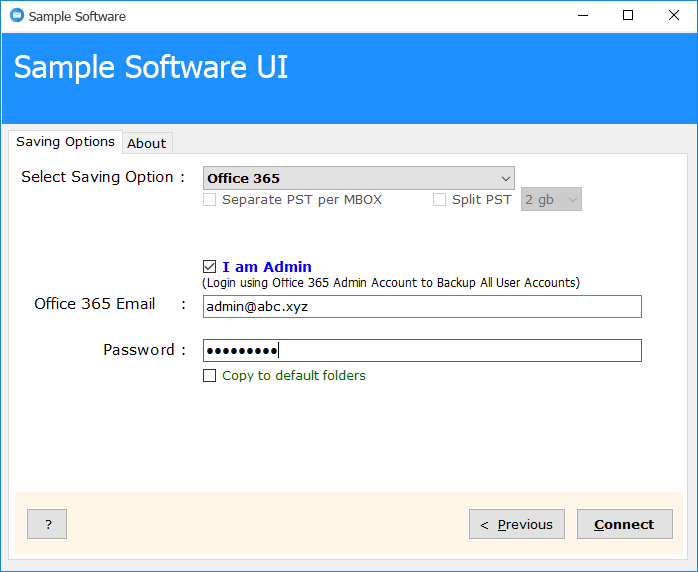Click the Sample Software UI banner heading
The width and height of the screenshot is (698, 572).
[150, 67]
